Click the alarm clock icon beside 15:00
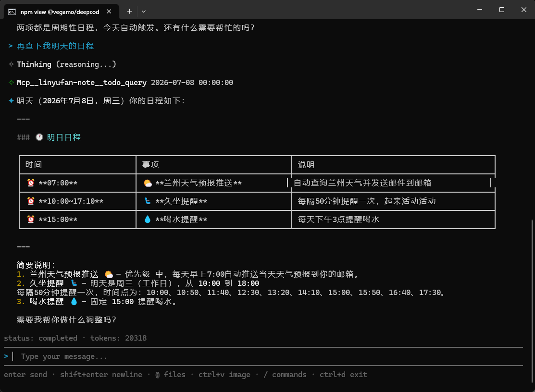535x392 pixels. (31, 219)
